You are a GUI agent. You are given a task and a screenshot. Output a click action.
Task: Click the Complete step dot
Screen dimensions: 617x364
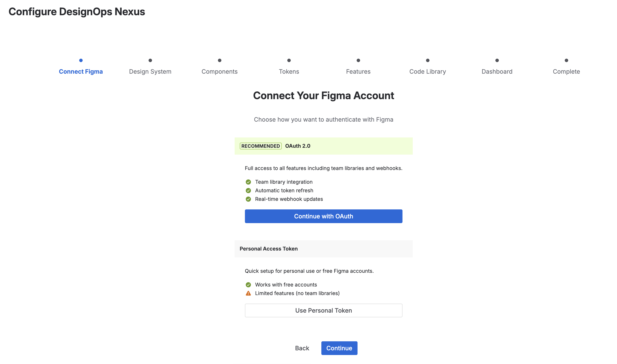pos(566,60)
